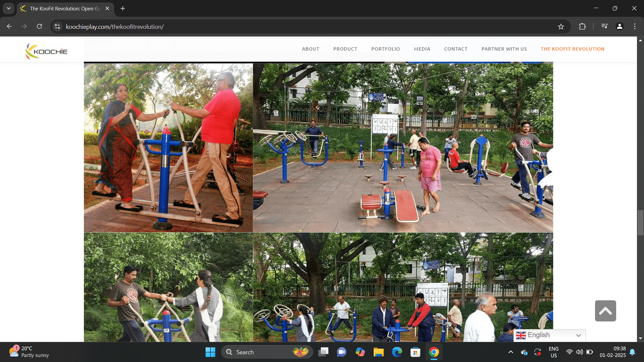Screen dimensions: 644x362
Task: Click the scroll-to-top arrow button
Action: click(x=605, y=311)
